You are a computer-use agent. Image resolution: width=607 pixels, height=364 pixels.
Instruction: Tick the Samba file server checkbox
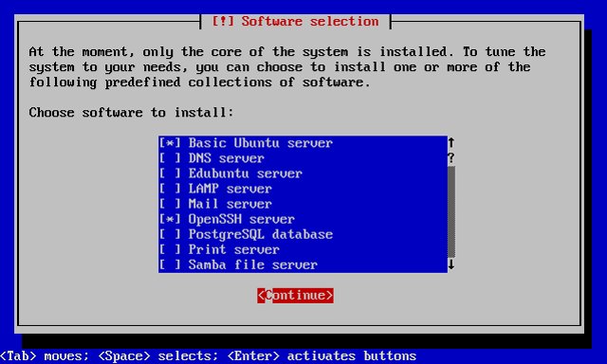170,264
